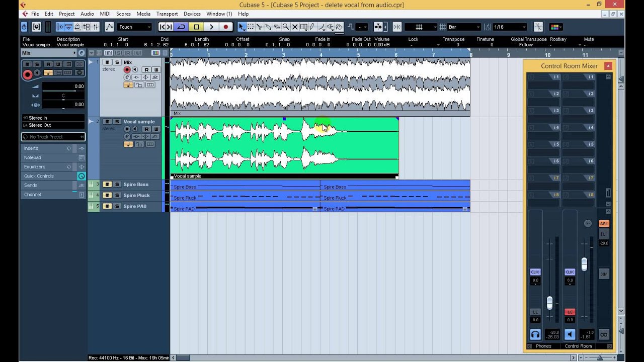Image resolution: width=644 pixels, height=362 pixels.
Task: Solo the Spire Pluck track
Action: (x=117, y=195)
